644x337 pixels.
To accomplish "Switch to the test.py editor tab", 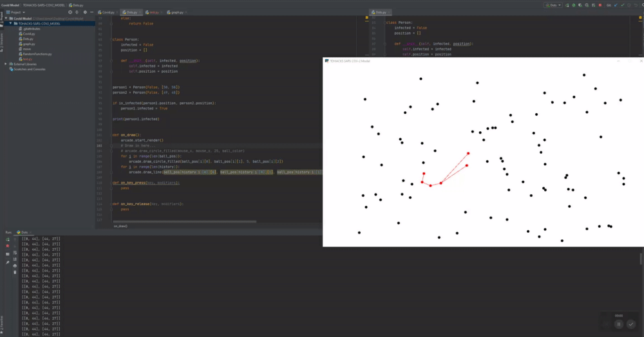I will [154, 12].
